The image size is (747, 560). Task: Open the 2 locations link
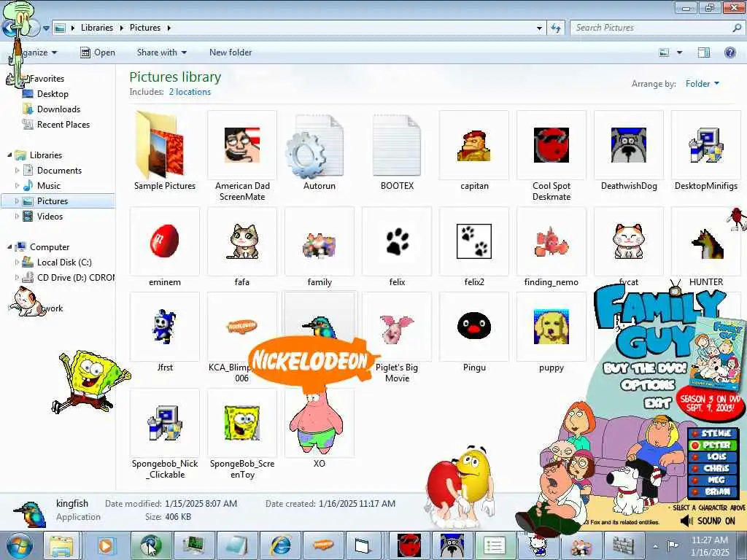(x=190, y=92)
